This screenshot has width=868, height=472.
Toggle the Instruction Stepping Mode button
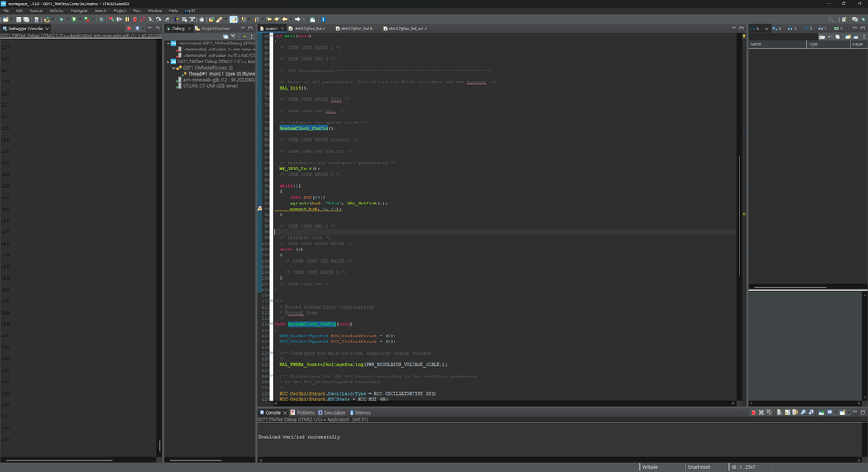176,19
